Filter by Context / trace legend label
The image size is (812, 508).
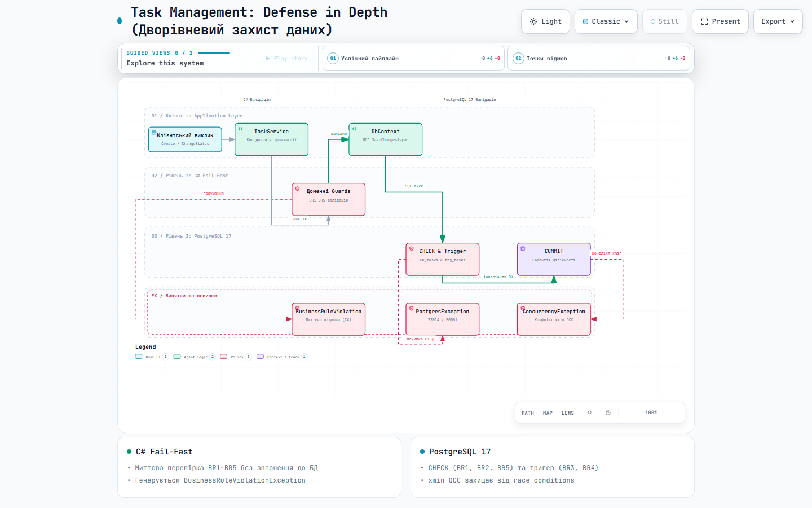283,357
